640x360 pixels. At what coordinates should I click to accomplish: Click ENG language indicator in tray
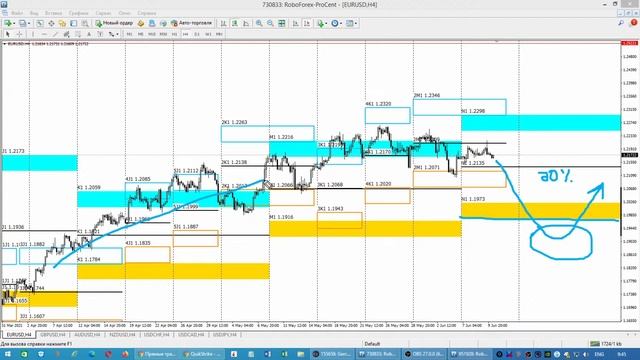tap(599, 354)
